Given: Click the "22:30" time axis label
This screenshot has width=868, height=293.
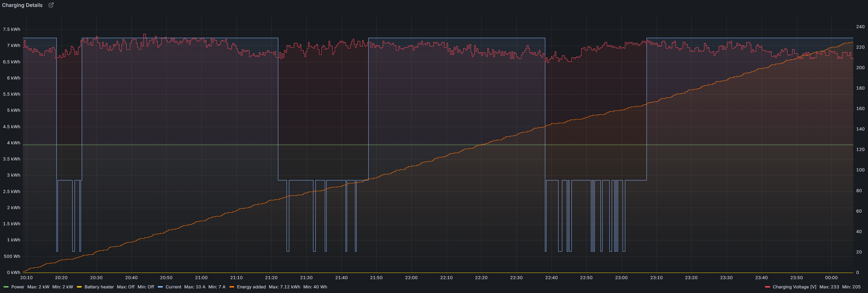Looking at the screenshot, I should coord(516,278).
